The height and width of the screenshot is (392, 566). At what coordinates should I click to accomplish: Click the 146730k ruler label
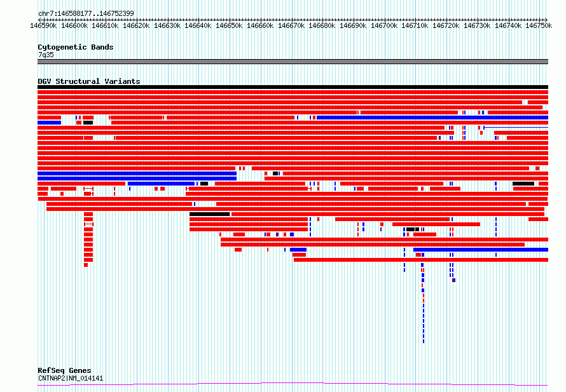[476, 25]
